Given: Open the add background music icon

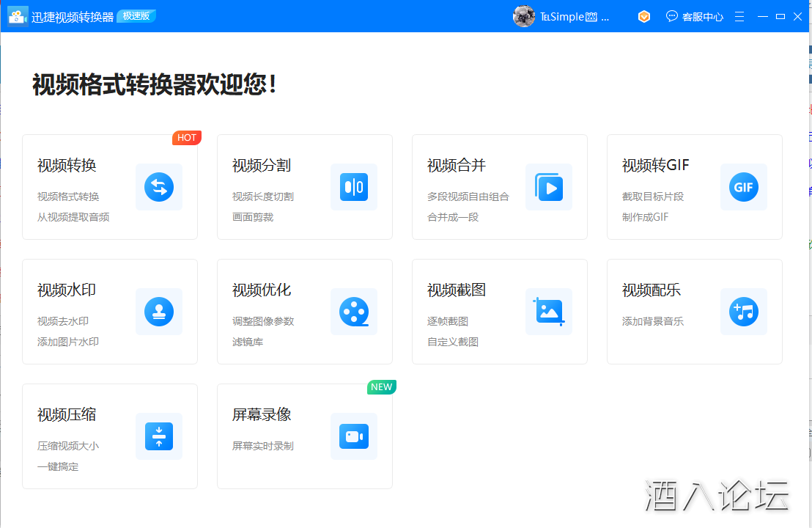Looking at the screenshot, I should pos(744,312).
